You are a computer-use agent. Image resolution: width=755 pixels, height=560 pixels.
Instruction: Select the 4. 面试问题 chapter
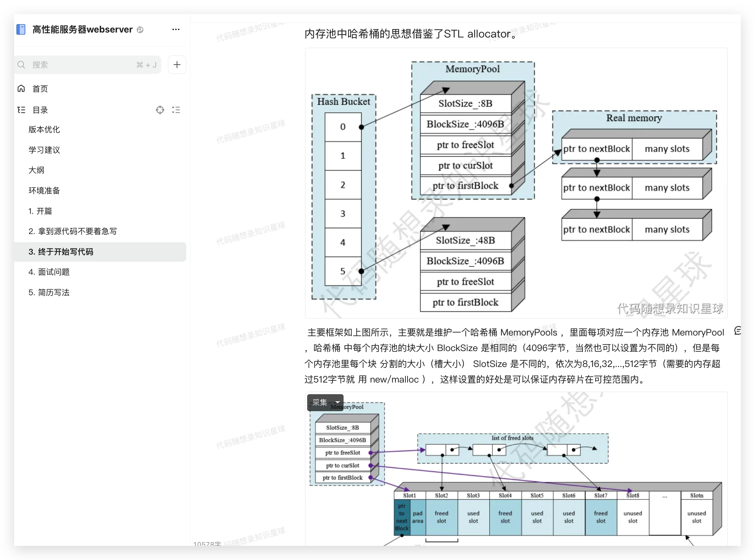click(49, 272)
